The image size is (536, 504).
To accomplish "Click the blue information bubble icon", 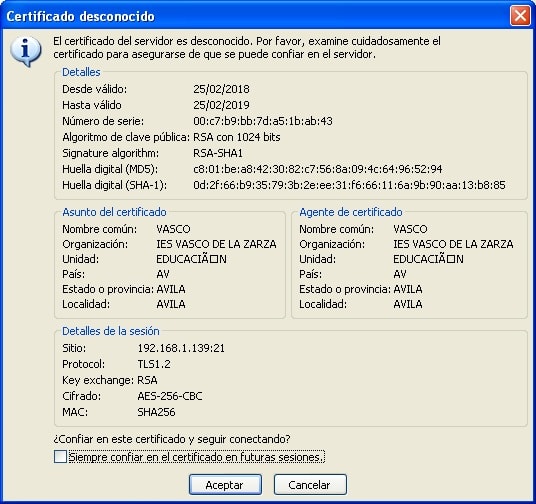I will [26, 51].
